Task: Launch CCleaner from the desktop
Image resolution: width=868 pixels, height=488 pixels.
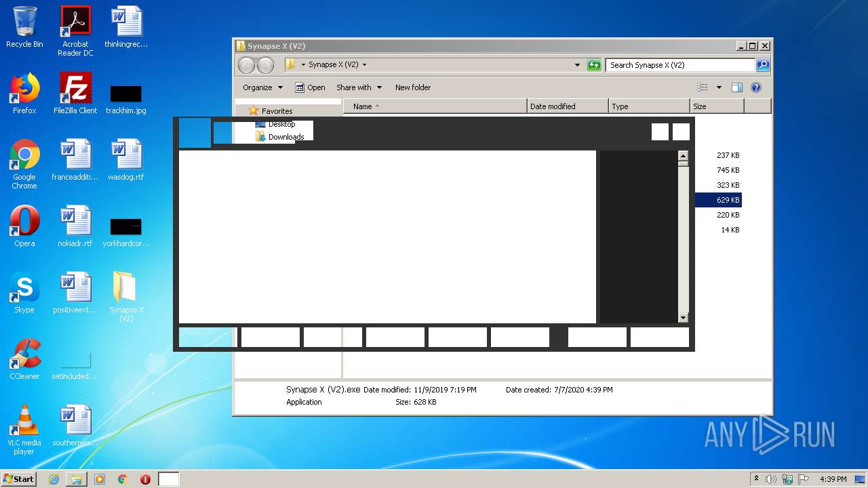Action: 24,359
